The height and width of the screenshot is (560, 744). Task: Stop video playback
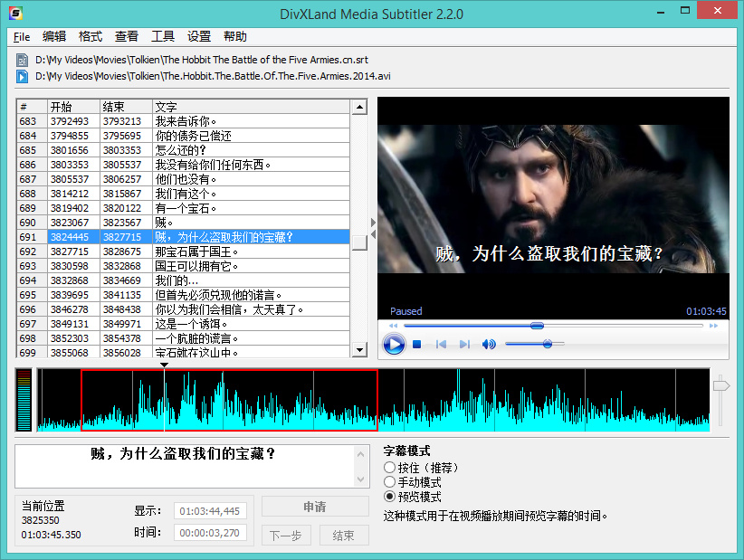(417, 345)
